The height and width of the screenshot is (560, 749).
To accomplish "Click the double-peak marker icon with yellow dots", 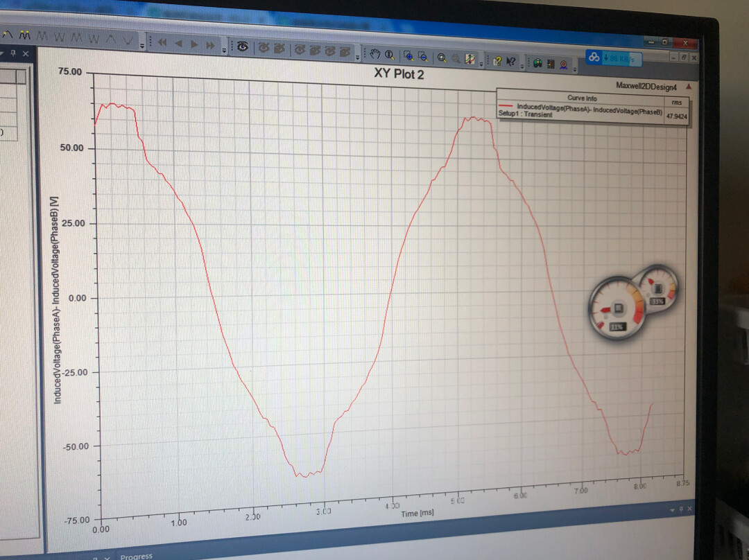I will point(25,35).
